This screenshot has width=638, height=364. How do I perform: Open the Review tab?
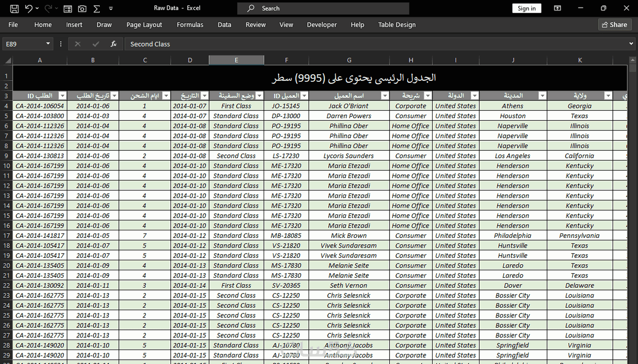click(x=256, y=25)
